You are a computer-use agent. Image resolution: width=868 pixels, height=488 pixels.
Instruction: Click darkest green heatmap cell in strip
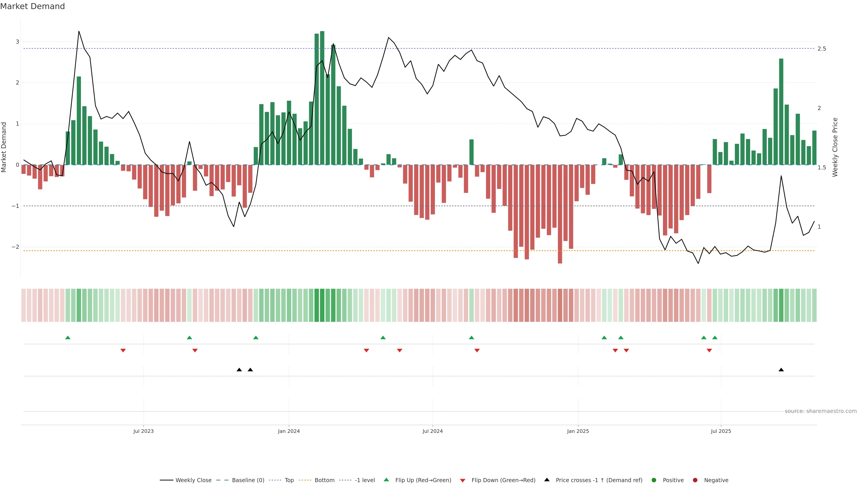pyautogui.click(x=322, y=305)
